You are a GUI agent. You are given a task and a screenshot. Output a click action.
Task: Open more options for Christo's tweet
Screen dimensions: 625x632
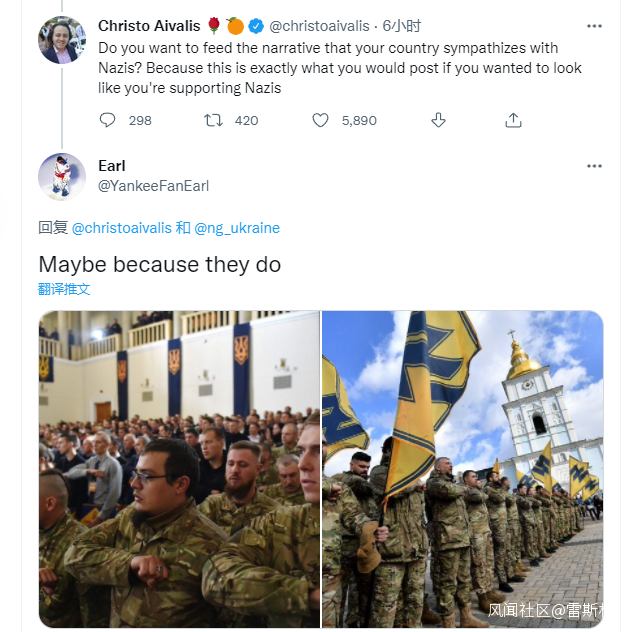[594, 26]
